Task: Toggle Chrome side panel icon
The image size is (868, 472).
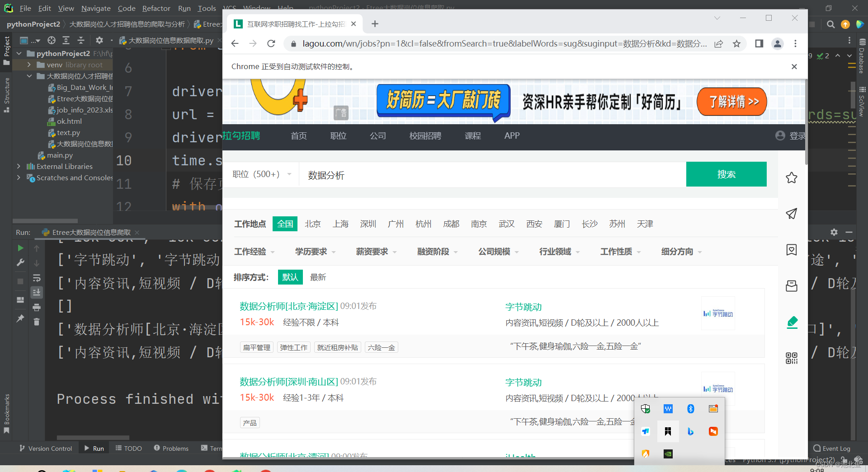Action: point(759,43)
